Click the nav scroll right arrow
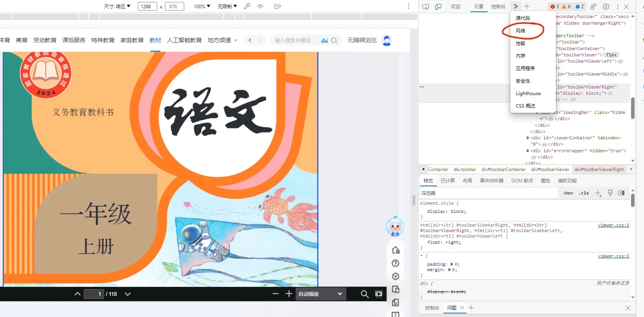644x317 pixels. pyautogui.click(x=260, y=40)
